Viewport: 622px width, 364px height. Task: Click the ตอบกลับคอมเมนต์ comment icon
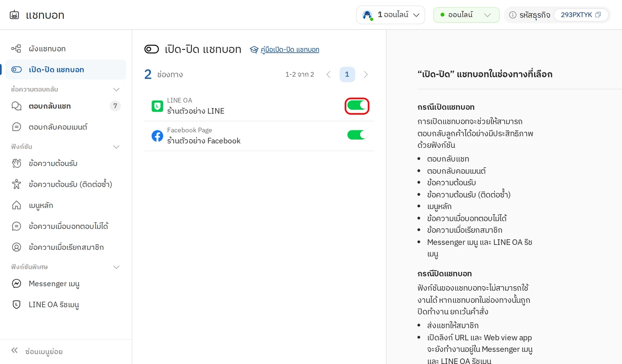16,127
